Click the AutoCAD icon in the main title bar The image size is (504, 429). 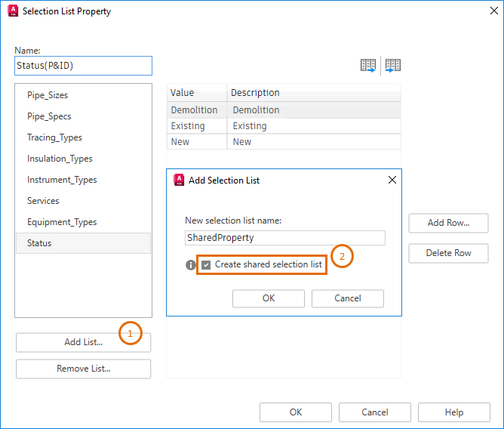[x=12, y=11]
